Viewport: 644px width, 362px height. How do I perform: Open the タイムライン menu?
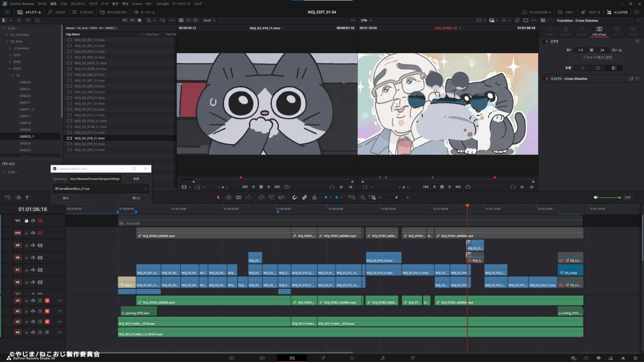78,4
